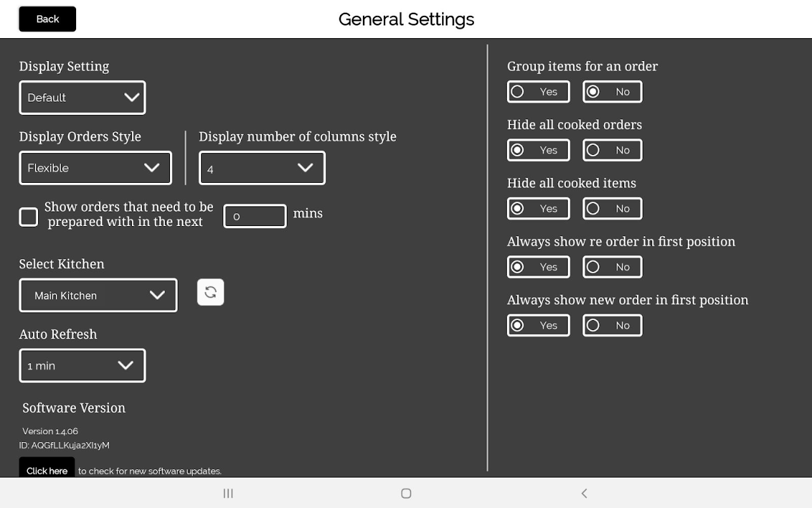The image size is (812, 508).
Task: Select Yes for Hide all cooked orders
Action: tap(538, 150)
